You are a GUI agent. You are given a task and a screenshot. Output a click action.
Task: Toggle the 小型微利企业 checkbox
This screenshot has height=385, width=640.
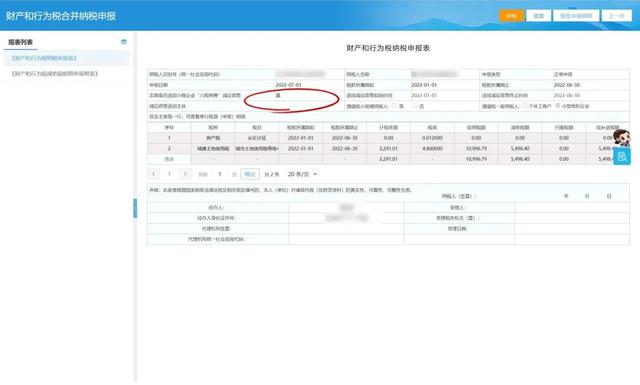coord(558,106)
